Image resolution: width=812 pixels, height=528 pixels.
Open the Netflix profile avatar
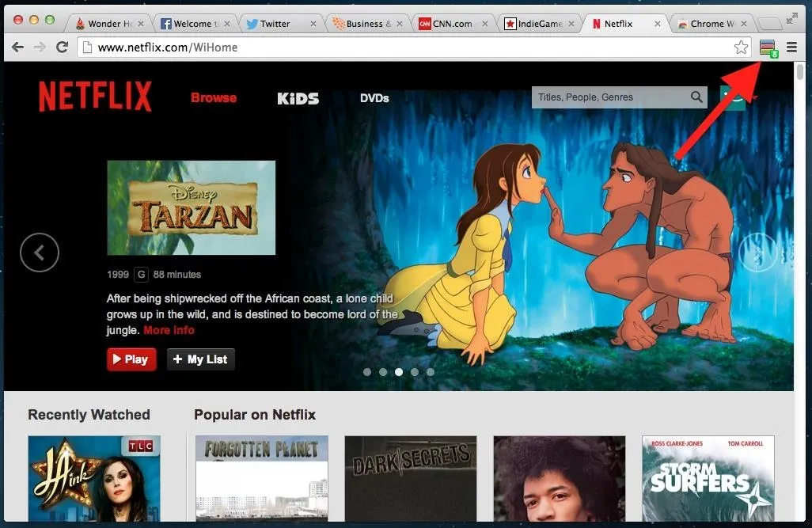click(733, 97)
